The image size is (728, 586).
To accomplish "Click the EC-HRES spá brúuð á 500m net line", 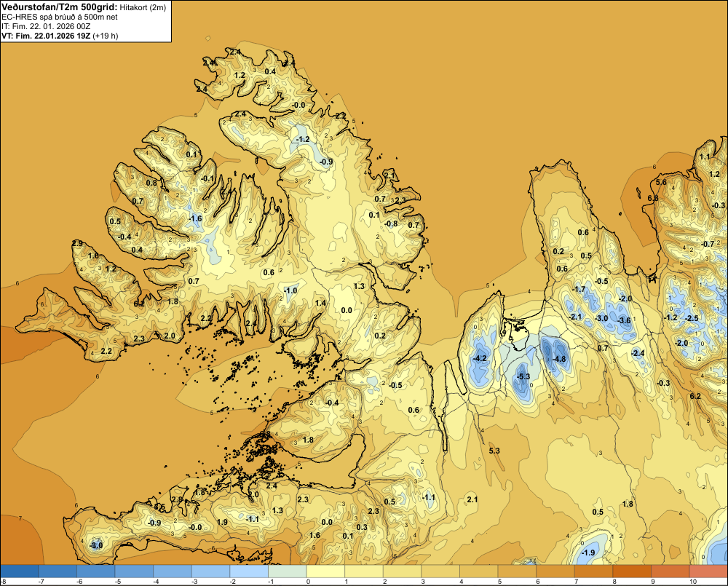I will tap(60, 17).
